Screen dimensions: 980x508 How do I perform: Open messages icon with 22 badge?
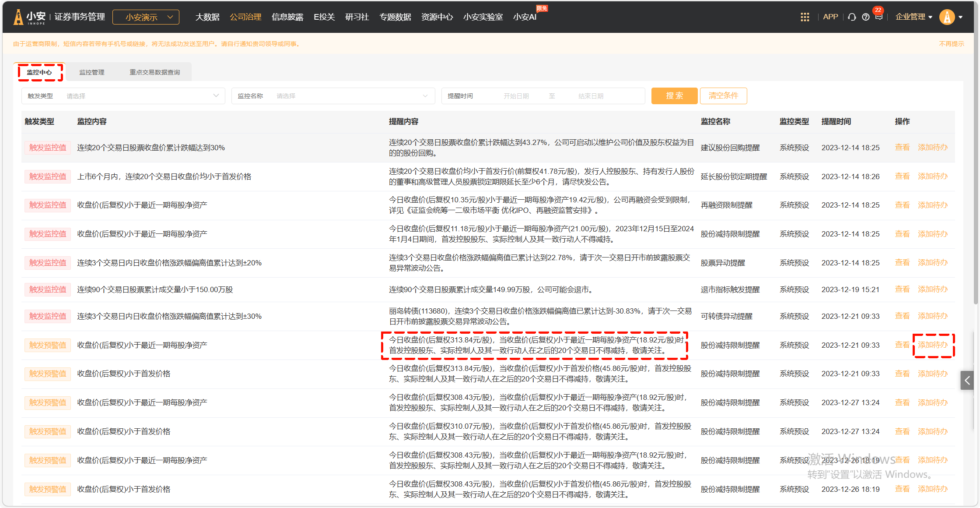click(x=878, y=17)
